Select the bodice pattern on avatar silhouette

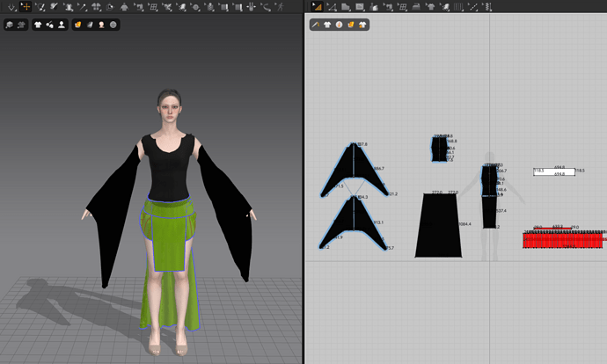pos(489,180)
